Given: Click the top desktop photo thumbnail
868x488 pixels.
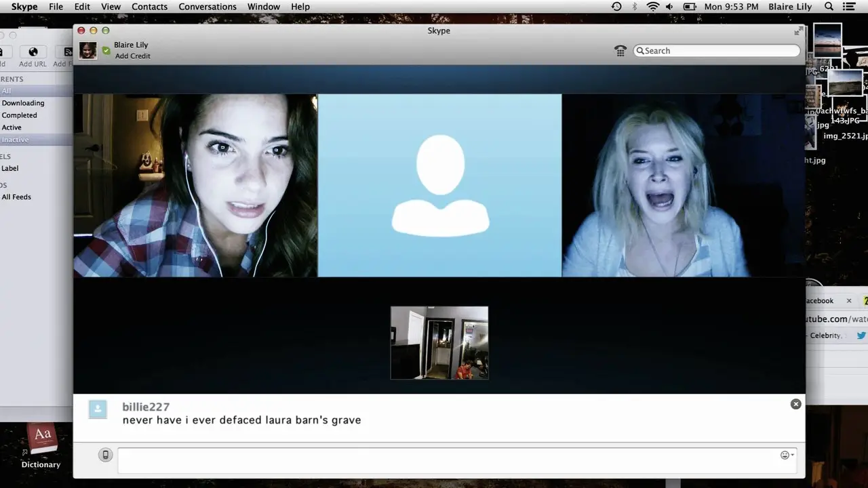Looking at the screenshot, I should (827, 41).
